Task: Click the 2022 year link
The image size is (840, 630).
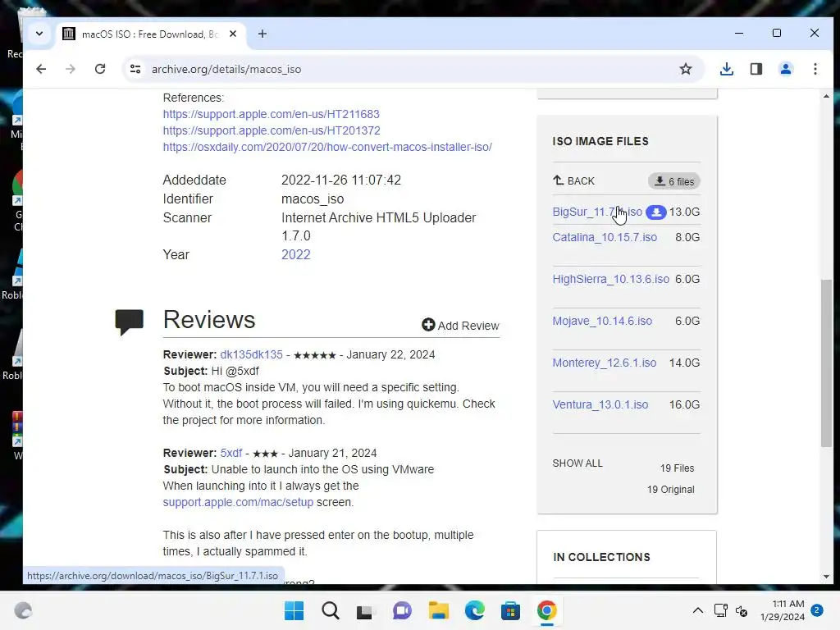Action: (x=295, y=254)
